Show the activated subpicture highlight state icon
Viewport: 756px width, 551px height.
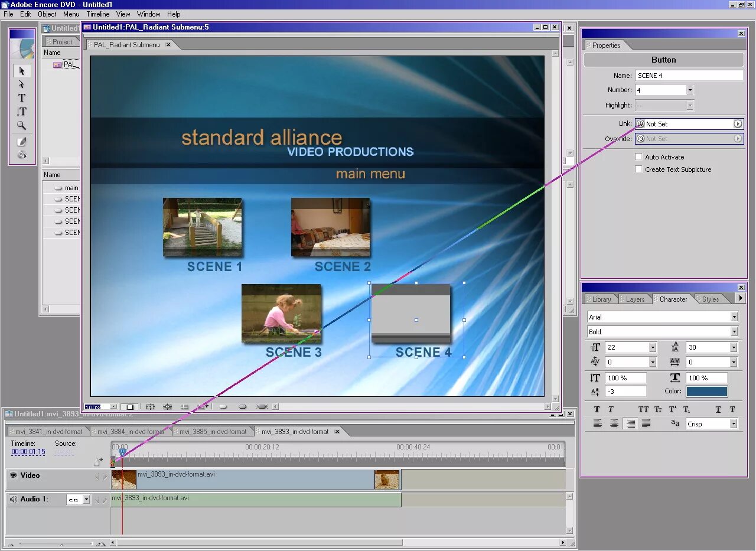(x=262, y=406)
